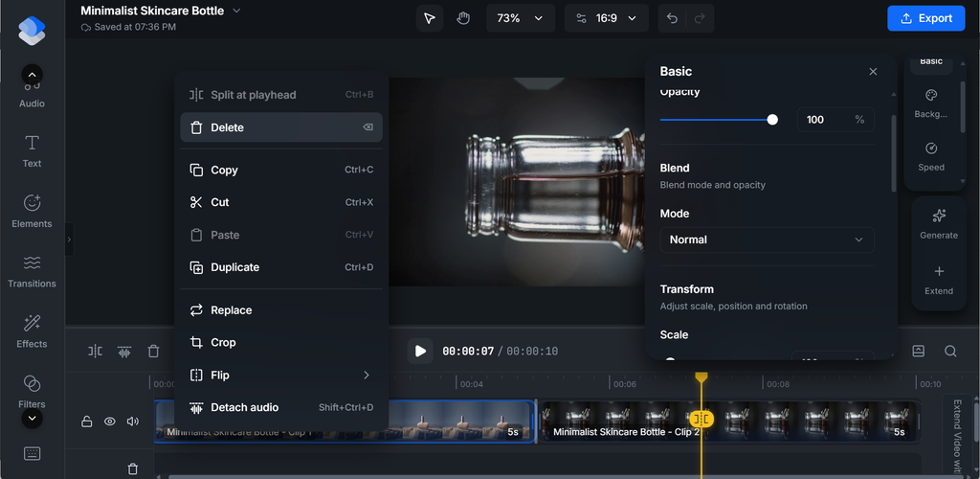Open the Transitions panel
Screen dimensions: 980x479
coord(32,272)
